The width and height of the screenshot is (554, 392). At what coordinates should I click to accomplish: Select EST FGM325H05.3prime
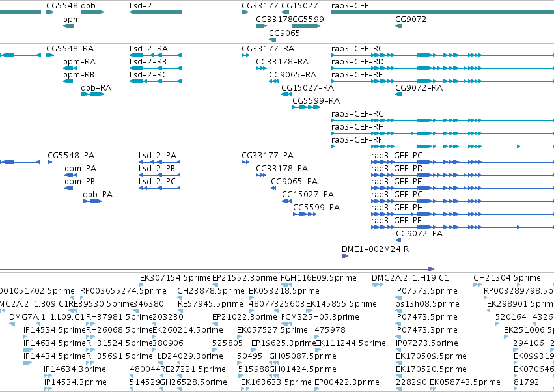pos(320,317)
